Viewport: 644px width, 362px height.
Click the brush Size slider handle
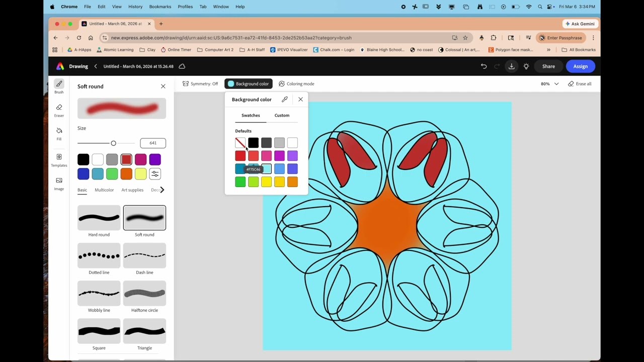[x=113, y=143]
